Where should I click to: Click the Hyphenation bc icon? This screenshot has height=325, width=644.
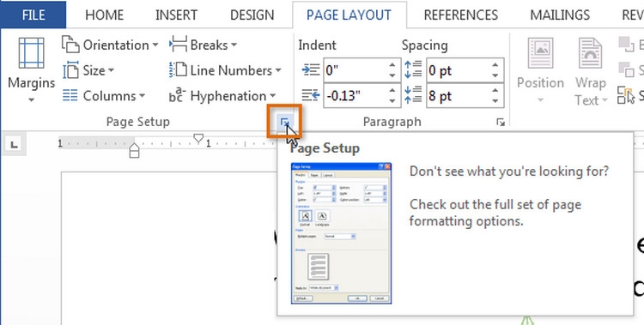pyautogui.click(x=178, y=95)
